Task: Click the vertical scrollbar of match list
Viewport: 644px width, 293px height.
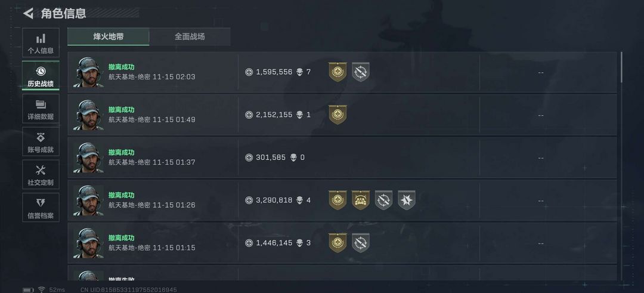Action: (x=622, y=68)
